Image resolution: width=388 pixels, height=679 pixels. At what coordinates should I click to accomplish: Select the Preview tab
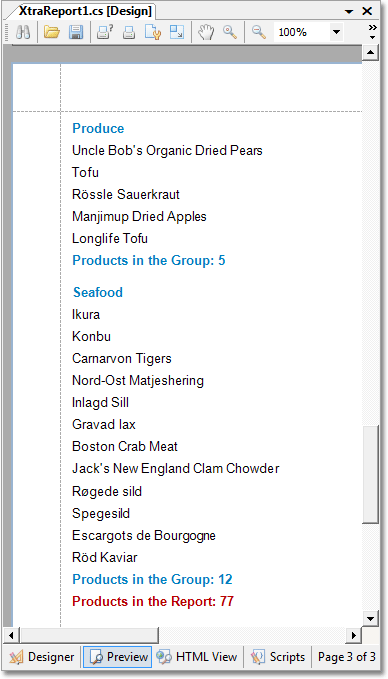point(117,657)
